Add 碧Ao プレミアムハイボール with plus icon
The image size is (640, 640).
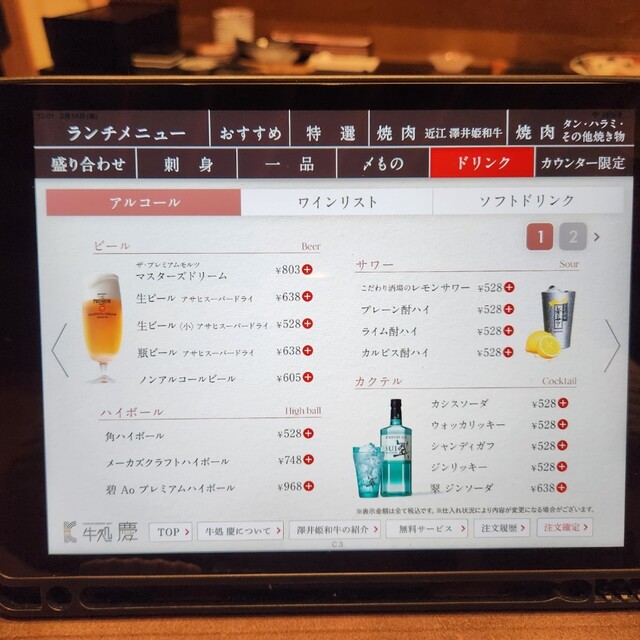pyautogui.click(x=308, y=487)
